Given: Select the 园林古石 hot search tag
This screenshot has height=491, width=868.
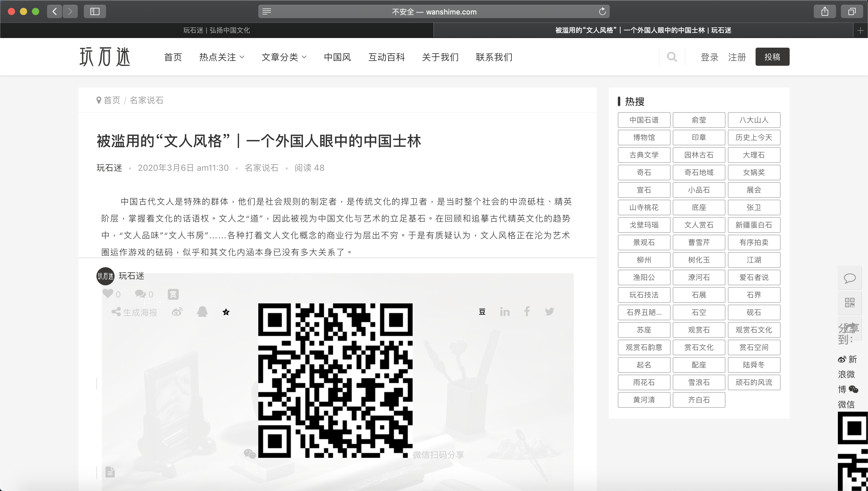Looking at the screenshot, I should pos(699,155).
